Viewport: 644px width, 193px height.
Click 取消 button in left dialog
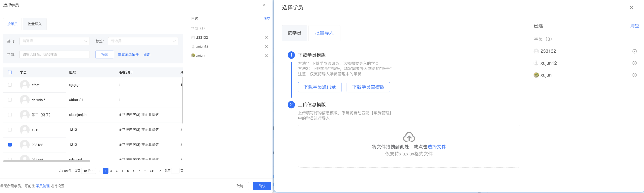(x=240, y=186)
